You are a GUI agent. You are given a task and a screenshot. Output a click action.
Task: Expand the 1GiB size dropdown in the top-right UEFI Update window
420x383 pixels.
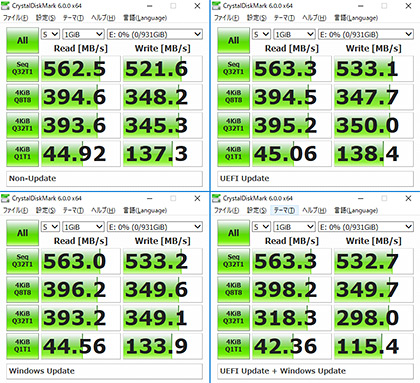click(x=294, y=34)
